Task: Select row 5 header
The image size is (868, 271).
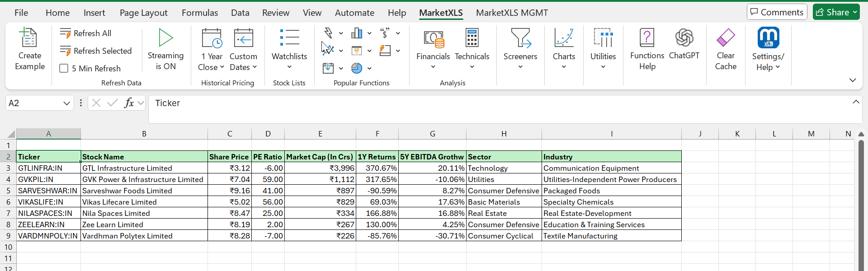Action: click(x=8, y=191)
